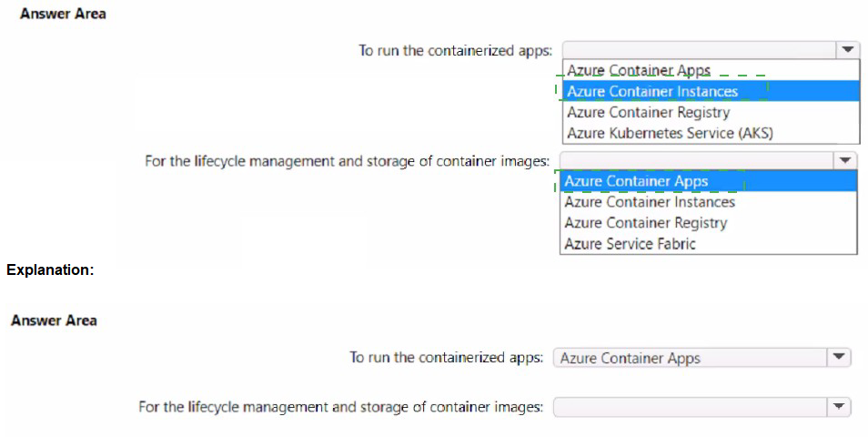Pick Azure Container Registry in the second list
868x437 pixels.
point(645,223)
